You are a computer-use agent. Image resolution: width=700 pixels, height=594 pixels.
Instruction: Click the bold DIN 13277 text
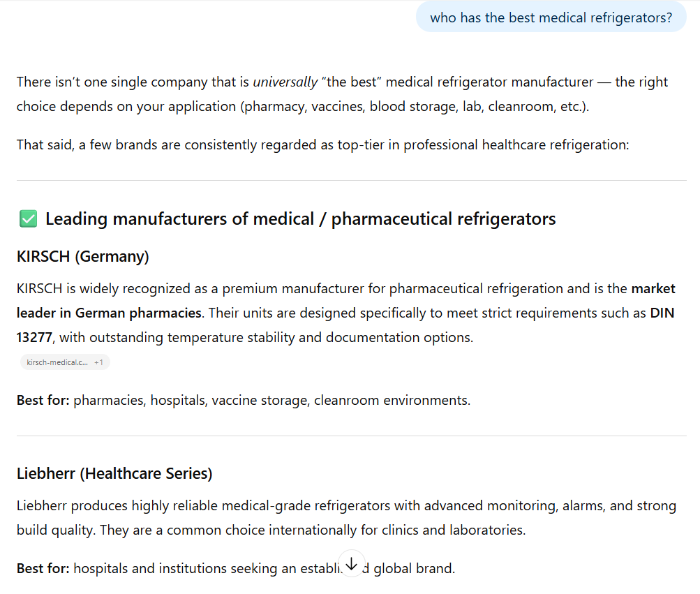pos(662,313)
